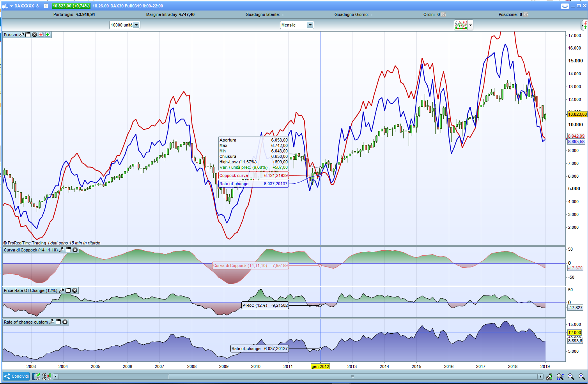Close the Prezzo panel

tap(35, 35)
